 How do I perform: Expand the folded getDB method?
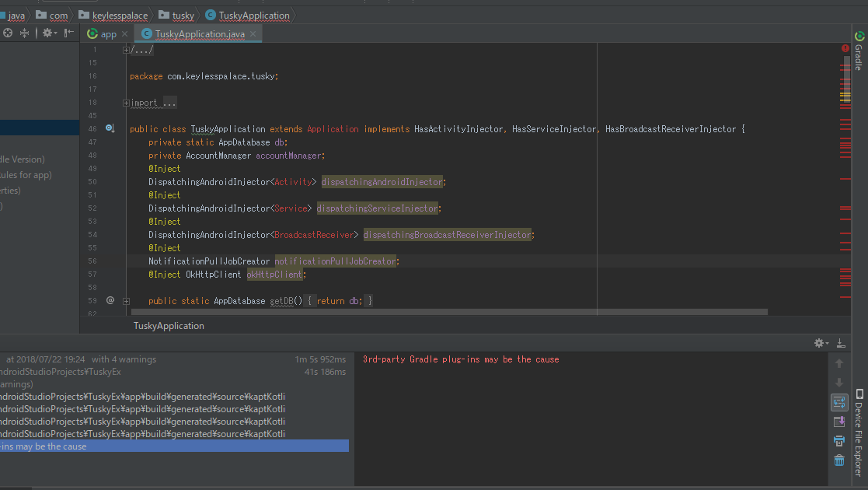[126, 301]
